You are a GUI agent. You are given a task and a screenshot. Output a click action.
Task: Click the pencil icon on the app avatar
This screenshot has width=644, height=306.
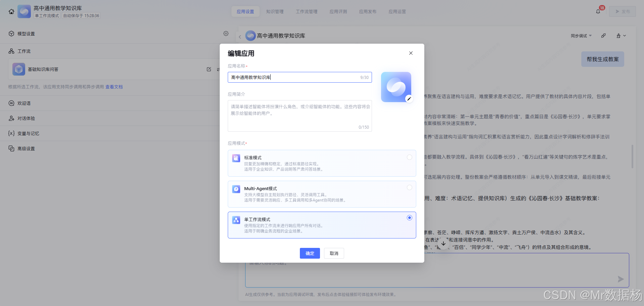point(409,98)
